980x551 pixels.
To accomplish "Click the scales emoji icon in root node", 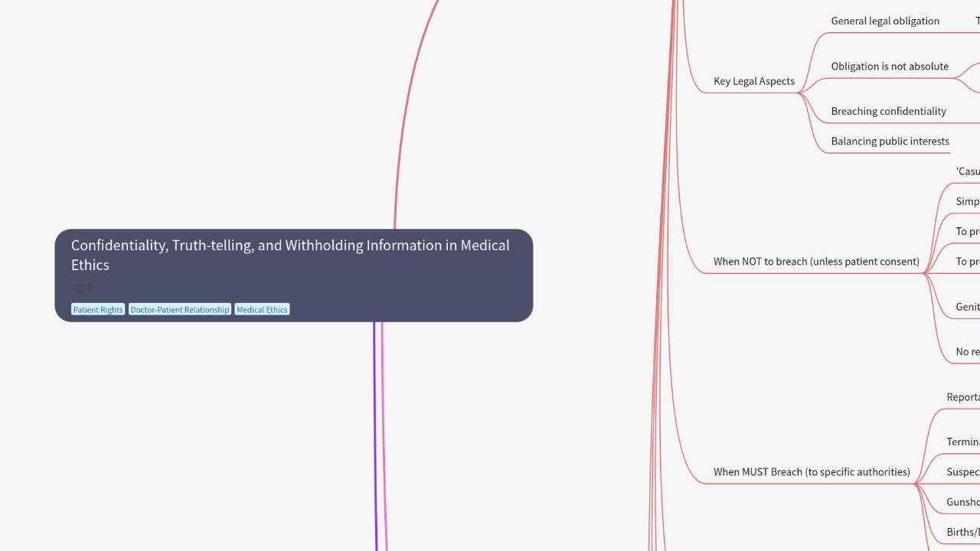I will (x=82, y=288).
